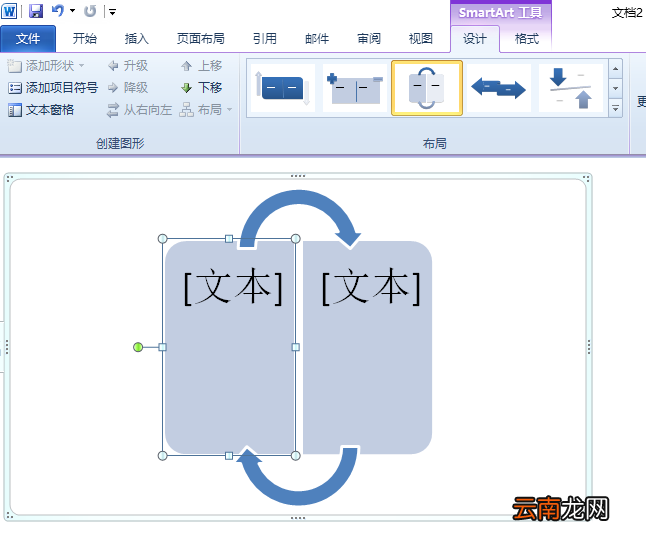
Task: Choose the opposing horizontal arrows layout
Action: 499,88
